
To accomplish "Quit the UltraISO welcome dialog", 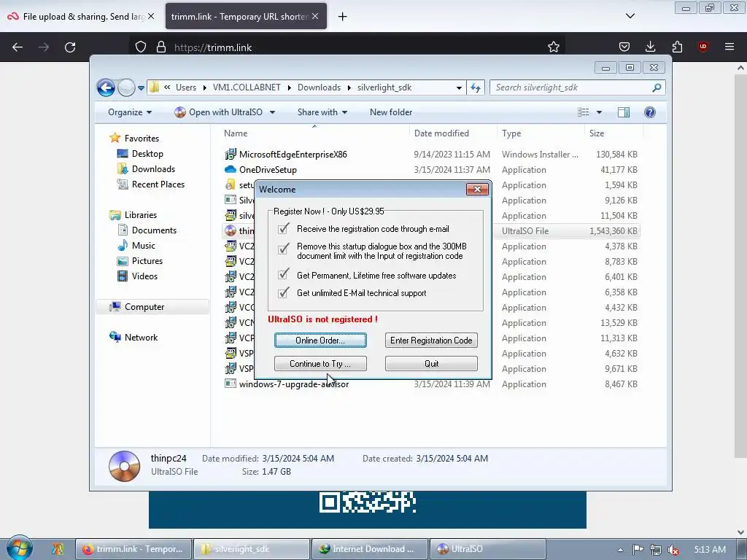I will 431,363.
